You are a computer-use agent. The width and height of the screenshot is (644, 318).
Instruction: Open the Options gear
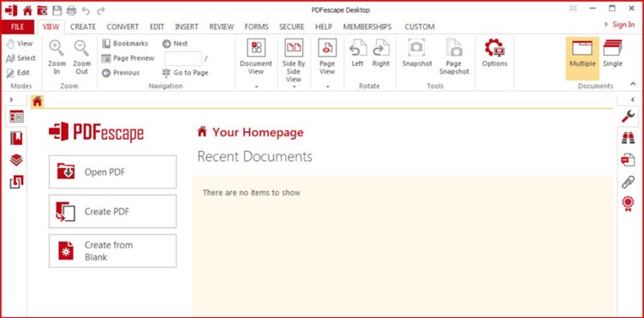494,53
